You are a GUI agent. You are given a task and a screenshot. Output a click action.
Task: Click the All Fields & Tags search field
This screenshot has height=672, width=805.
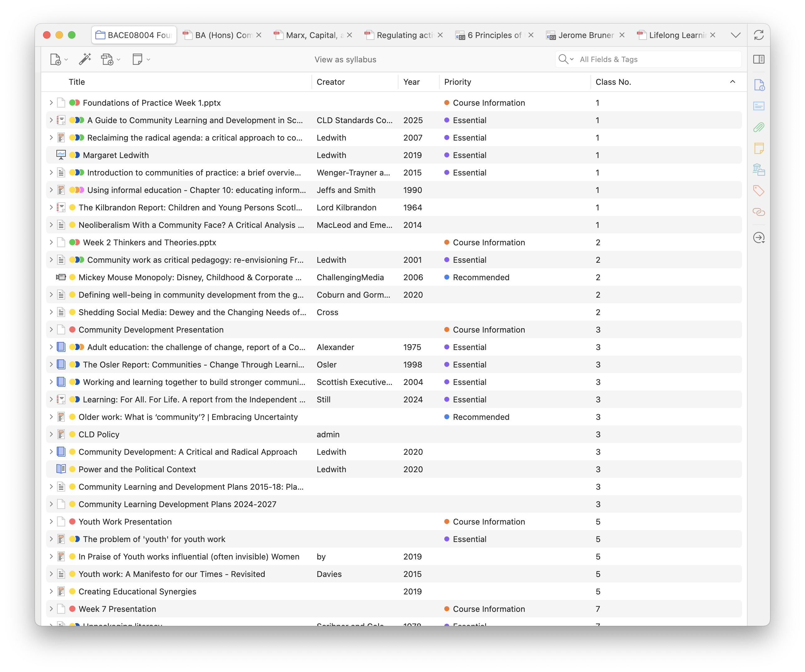(x=655, y=60)
